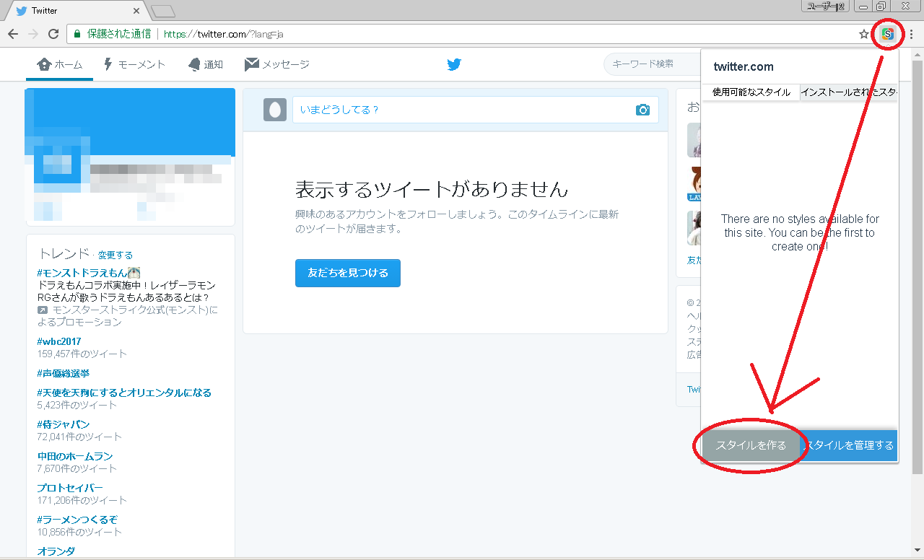This screenshot has width=924, height=560.
Task: Click the スタイルを管理する button
Action: click(849, 445)
